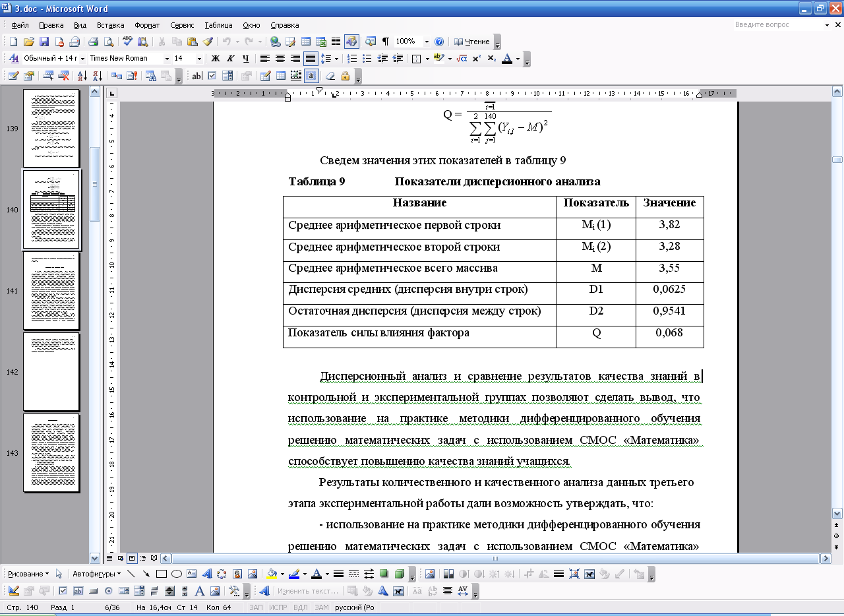Apply bulleted list
This screenshot has width=844, height=616.
[x=367, y=58]
